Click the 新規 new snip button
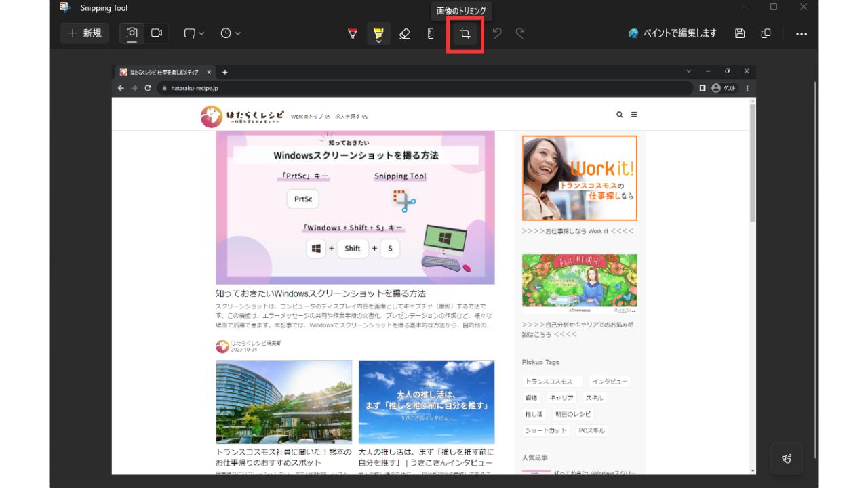The height and width of the screenshot is (488, 868). (85, 33)
